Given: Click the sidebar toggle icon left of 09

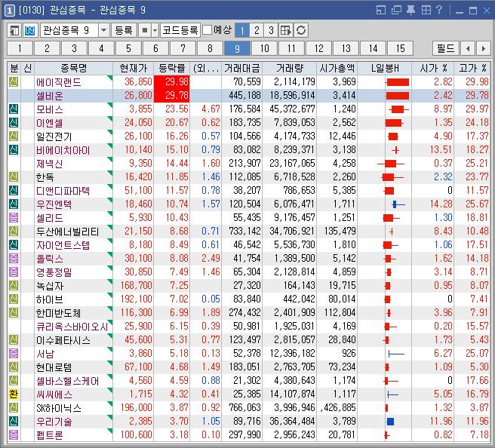Looking at the screenshot, I should coord(14,31).
